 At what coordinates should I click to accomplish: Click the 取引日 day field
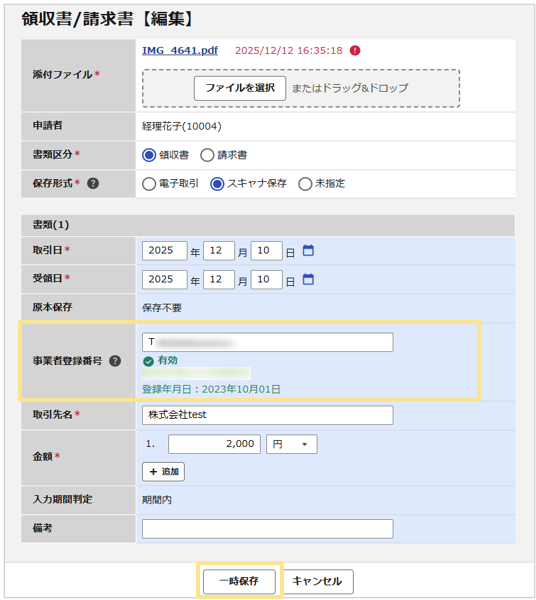pyautogui.click(x=267, y=251)
